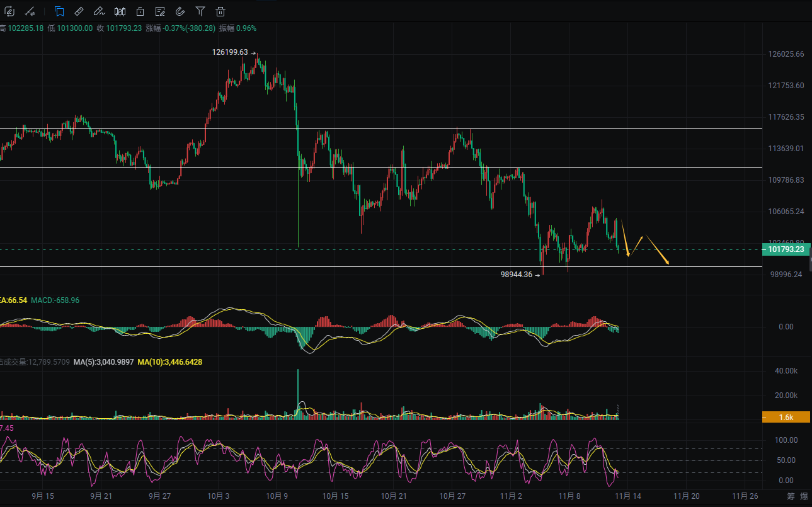
Task: Toggle magnet snap mode
Action: [180, 11]
